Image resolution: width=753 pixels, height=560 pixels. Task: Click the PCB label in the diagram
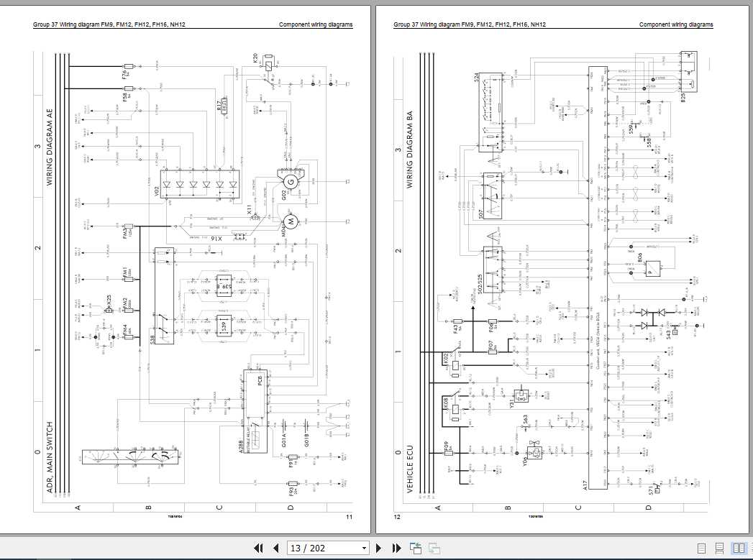[261, 382]
